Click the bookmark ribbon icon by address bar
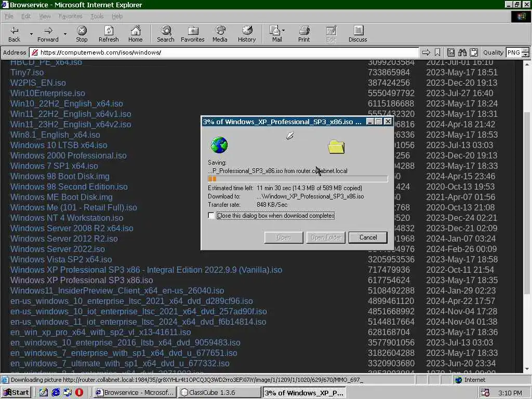Screen dimensions: 532x399 437,52
